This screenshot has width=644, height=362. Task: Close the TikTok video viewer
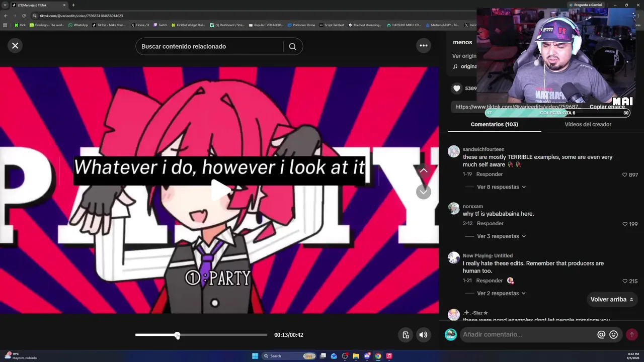(15, 46)
